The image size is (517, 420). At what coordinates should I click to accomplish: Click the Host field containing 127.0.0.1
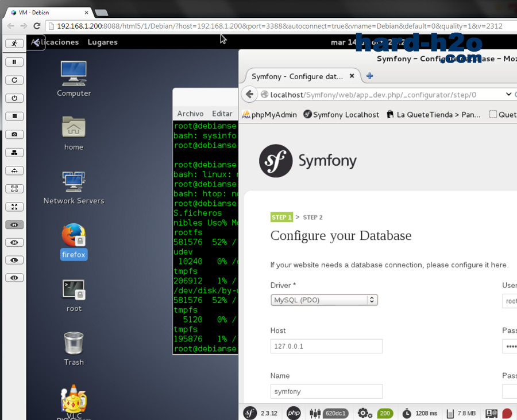(326, 346)
